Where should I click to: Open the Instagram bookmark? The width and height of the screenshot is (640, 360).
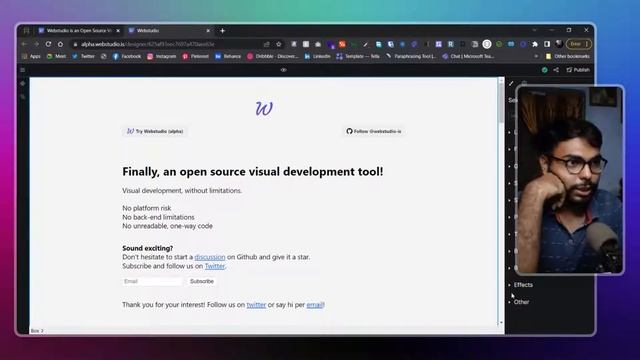pyautogui.click(x=162, y=56)
